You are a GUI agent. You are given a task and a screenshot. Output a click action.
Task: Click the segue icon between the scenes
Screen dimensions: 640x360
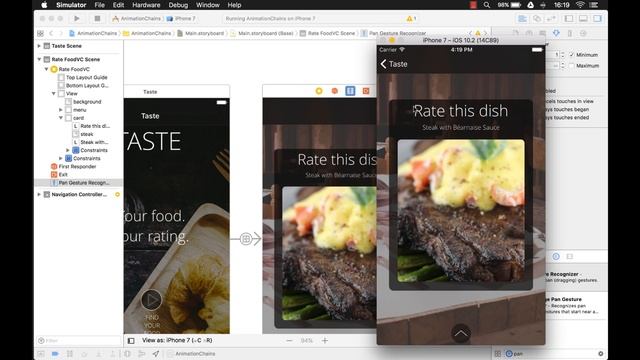pos(246,238)
